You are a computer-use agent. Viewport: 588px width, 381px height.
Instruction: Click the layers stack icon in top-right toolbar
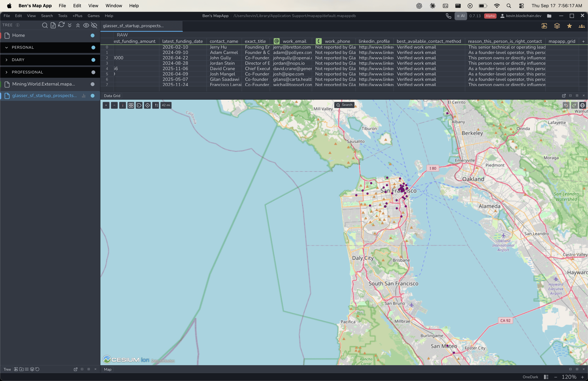(x=557, y=26)
